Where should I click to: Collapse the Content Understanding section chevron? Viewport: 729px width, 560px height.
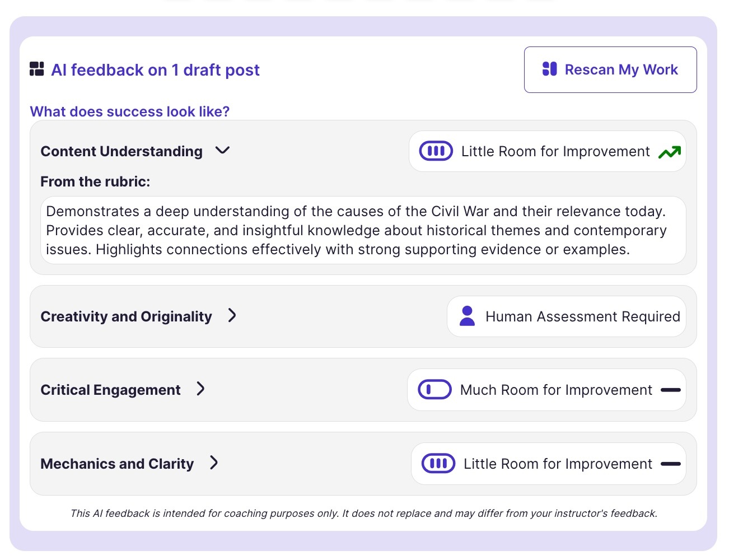(x=222, y=151)
